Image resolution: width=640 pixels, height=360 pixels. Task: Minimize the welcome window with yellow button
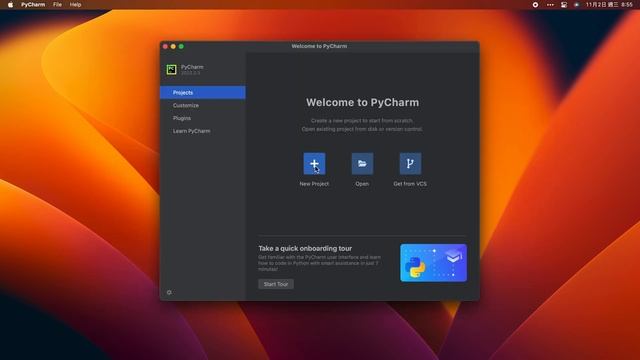pos(173,47)
